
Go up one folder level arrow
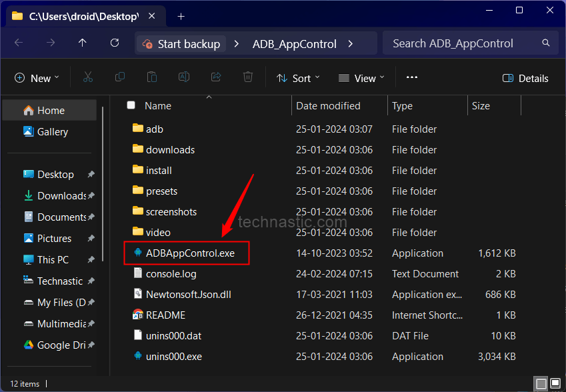point(83,43)
